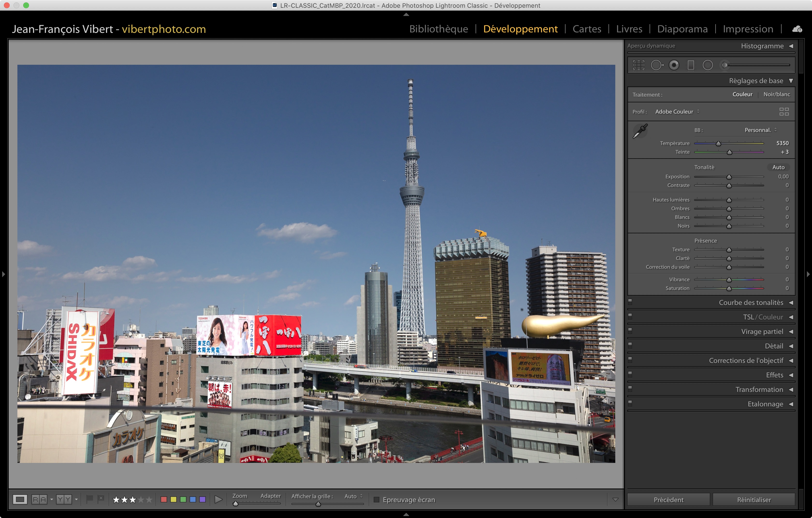Click the cloud sync status icon
This screenshot has height=518, width=812.
797,29
